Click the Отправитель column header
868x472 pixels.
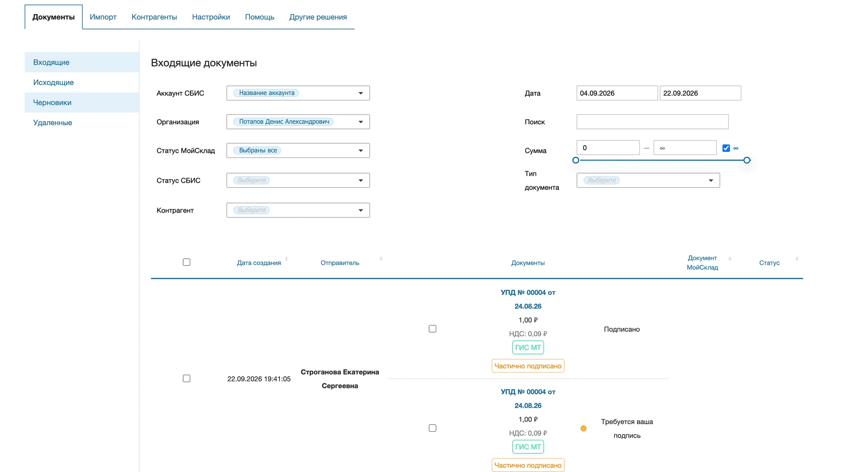coord(340,263)
